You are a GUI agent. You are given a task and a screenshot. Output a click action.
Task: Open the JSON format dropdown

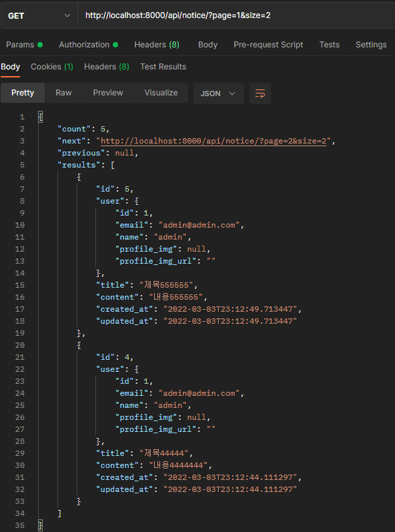point(219,93)
